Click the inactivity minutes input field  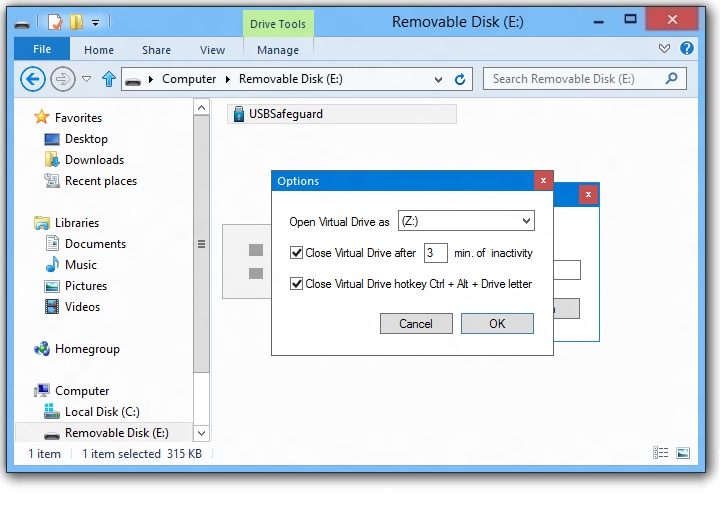435,253
